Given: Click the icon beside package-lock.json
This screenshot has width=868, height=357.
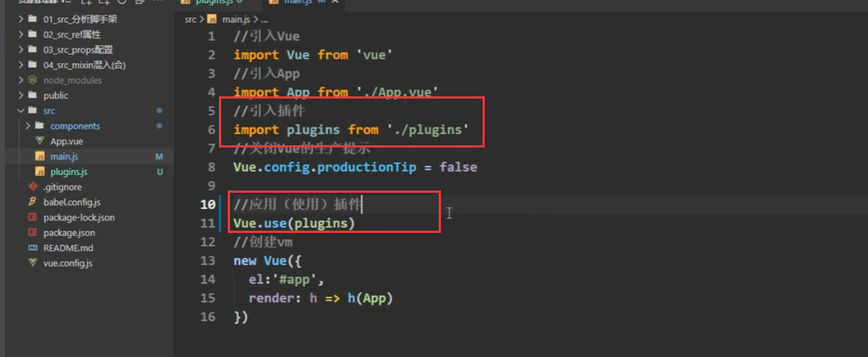Looking at the screenshot, I should pos(32,218).
